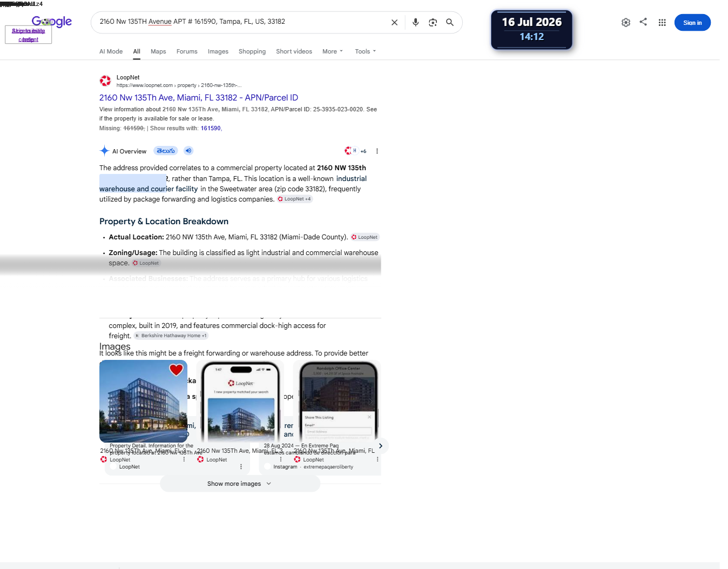
Task: Open the Images tab
Action: pos(218,51)
